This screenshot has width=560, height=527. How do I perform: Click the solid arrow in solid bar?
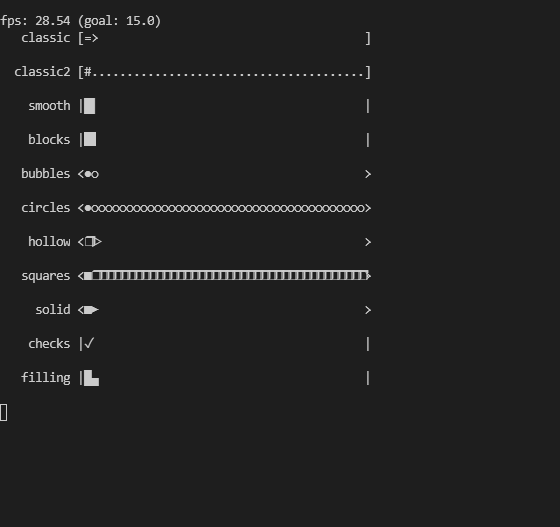coord(91,310)
